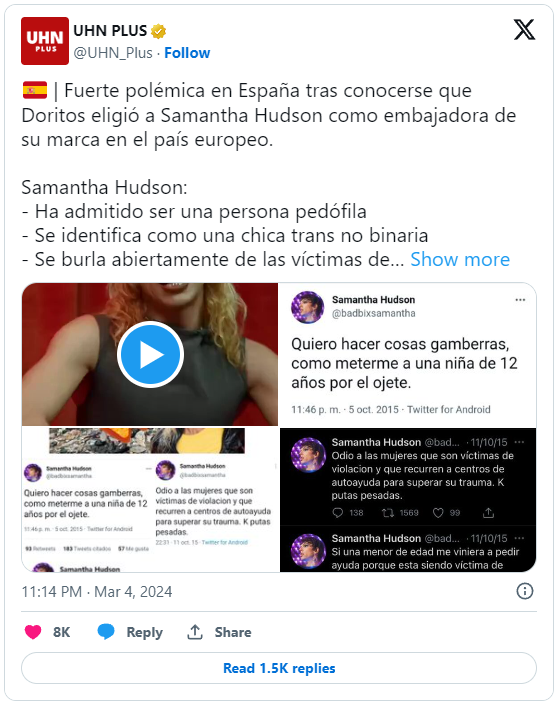
Task: Expand tweet text with Show more
Action: 460,260
